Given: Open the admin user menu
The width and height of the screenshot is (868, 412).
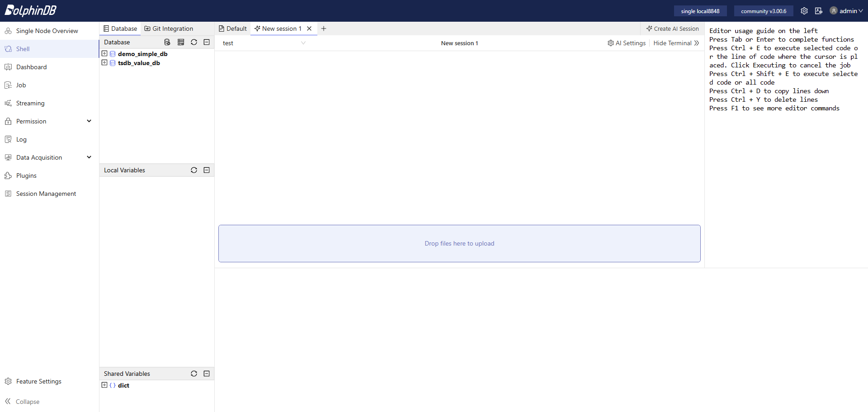Looking at the screenshot, I should pos(846,11).
